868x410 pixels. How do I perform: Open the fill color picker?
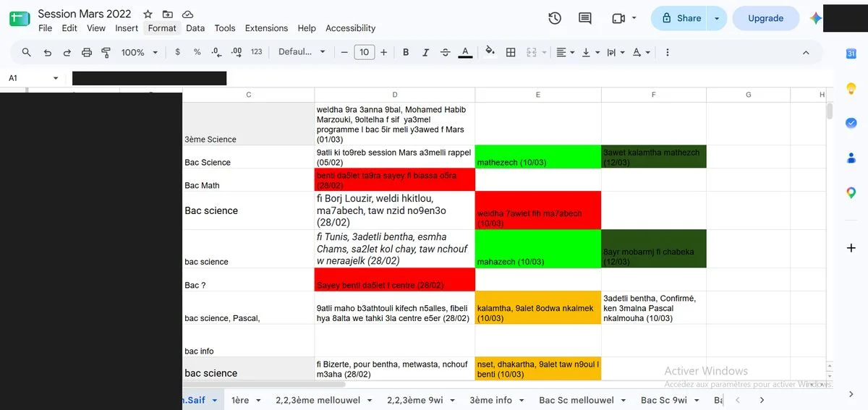(490, 52)
